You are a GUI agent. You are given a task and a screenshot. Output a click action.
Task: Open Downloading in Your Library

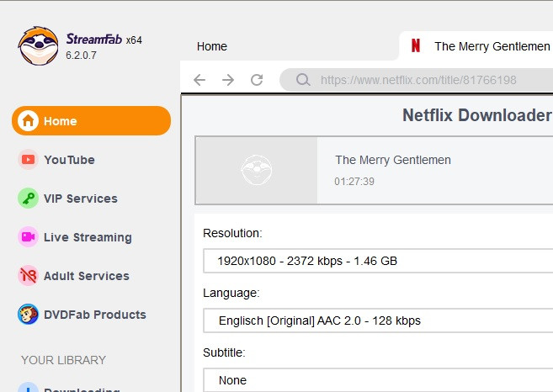81,389
